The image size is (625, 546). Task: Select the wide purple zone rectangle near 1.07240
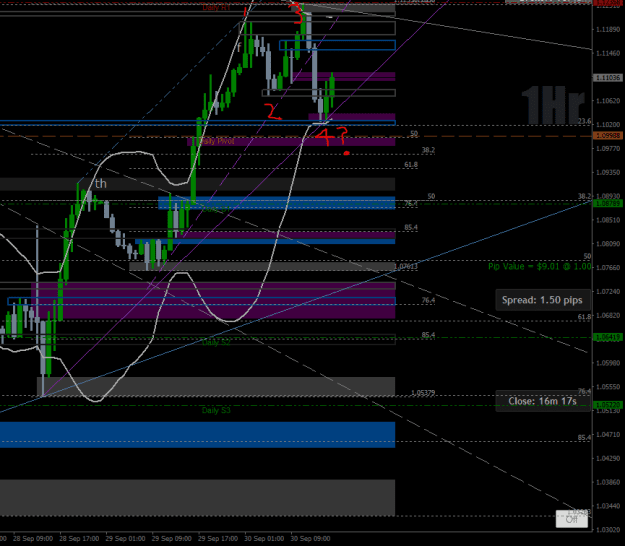click(x=213, y=301)
